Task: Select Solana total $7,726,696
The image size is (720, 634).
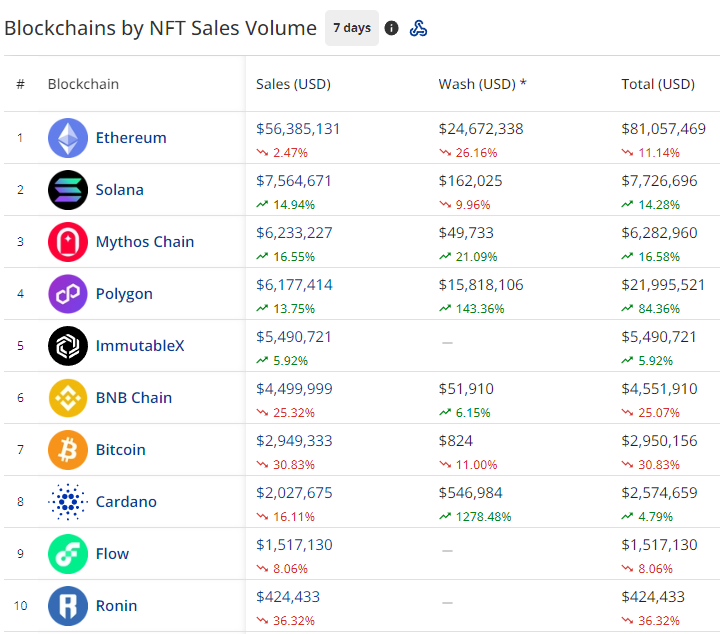Action: pos(659,181)
